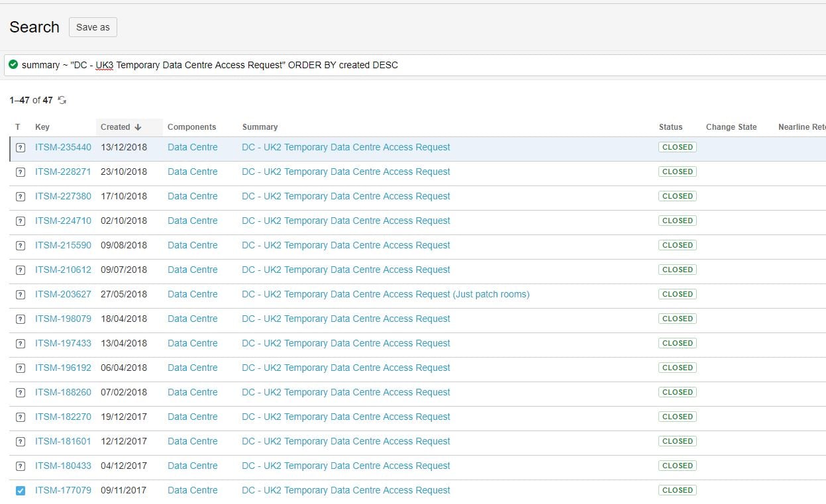
Task: Click the CLOSED status of ITSM-235440
Action: tap(678, 147)
